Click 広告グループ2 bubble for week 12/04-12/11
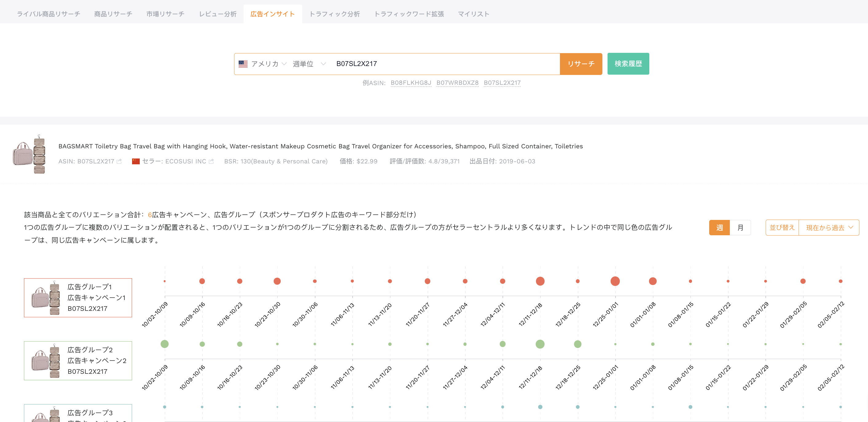Viewport: 868px width, 422px height. [502, 344]
